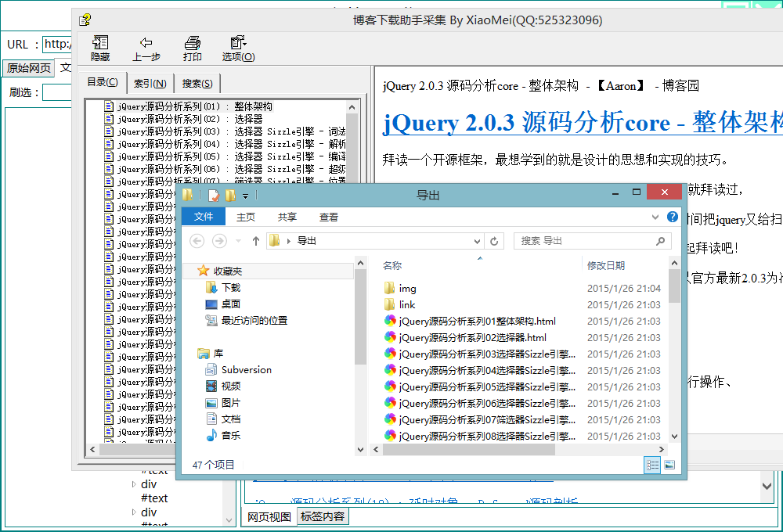
Task: Select file jQuery源码分析系列02选择器.html
Action: click(465, 338)
